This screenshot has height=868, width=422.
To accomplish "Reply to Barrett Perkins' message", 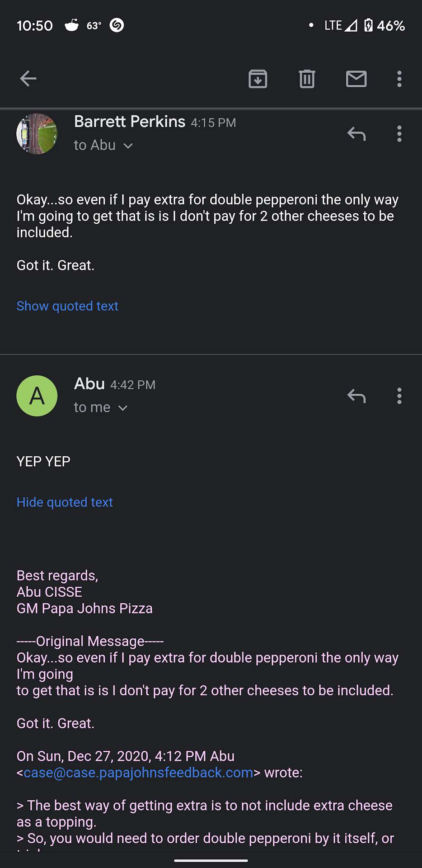I will 356,134.
